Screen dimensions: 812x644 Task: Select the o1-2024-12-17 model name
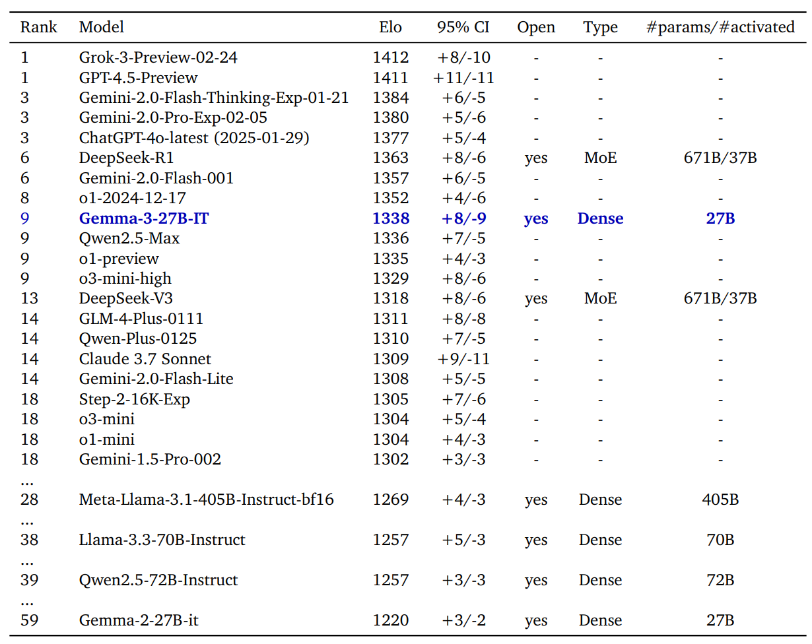[133, 199]
